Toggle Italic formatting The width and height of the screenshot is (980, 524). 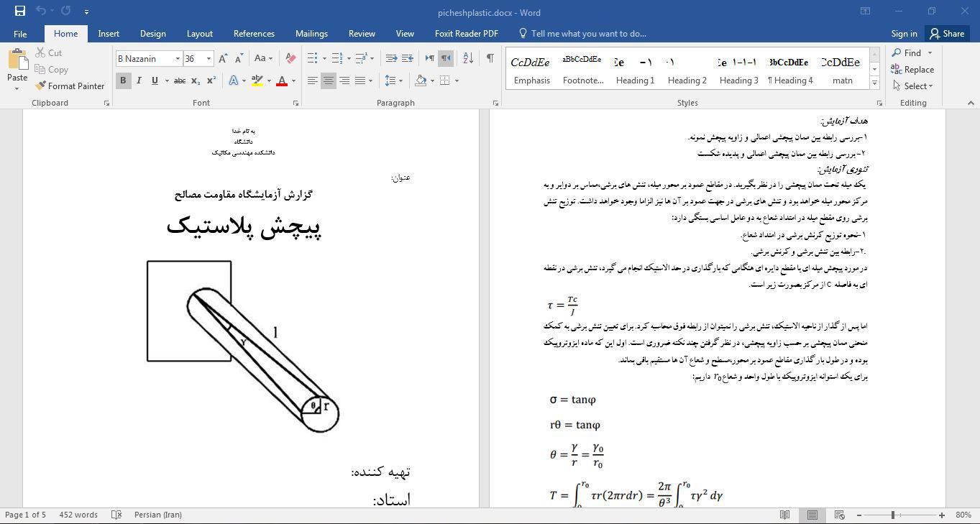[x=139, y=81]
